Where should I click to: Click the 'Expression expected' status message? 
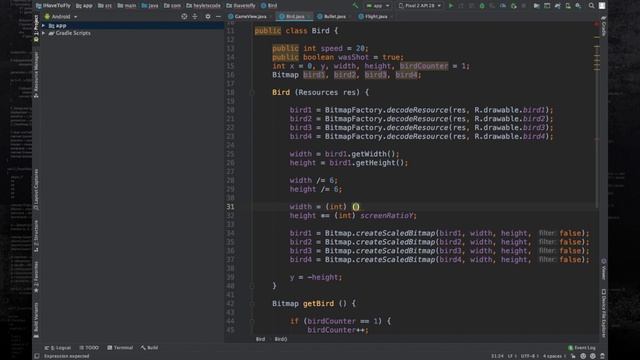click(67, 356)
